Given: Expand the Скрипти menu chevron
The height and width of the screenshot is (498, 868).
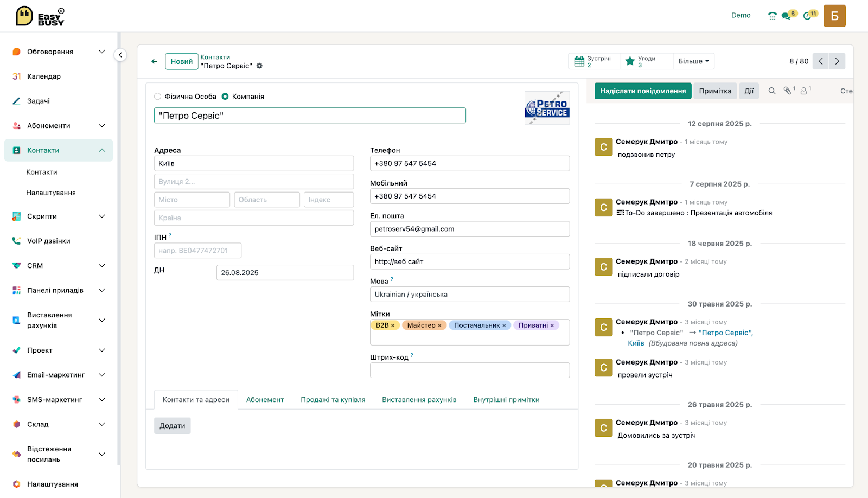Looking at the screenshot, I should click(x=101, y=216).
